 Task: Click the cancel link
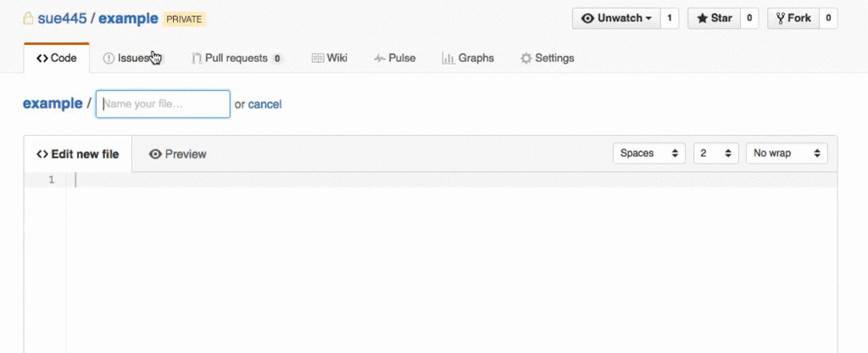pos(264,104)
